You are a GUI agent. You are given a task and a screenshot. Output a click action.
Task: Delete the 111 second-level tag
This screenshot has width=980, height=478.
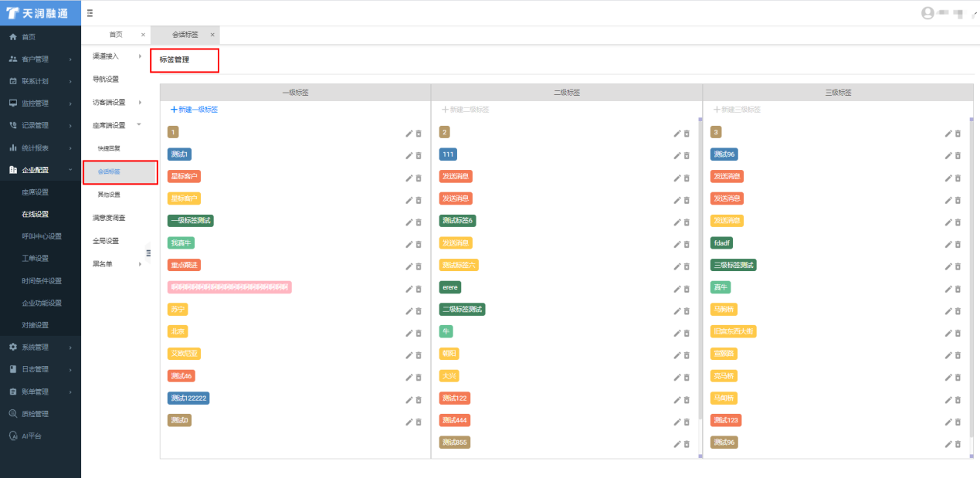pyautogui.click(x=687, y=155)
